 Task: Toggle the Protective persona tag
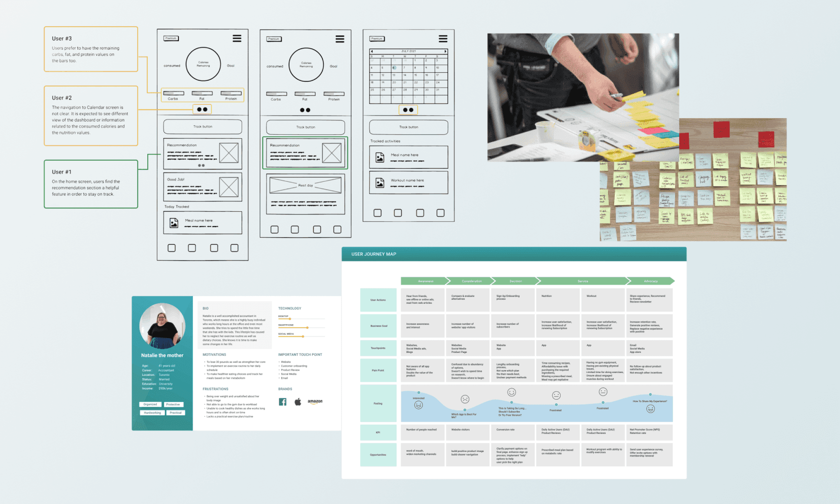[173, 405]
